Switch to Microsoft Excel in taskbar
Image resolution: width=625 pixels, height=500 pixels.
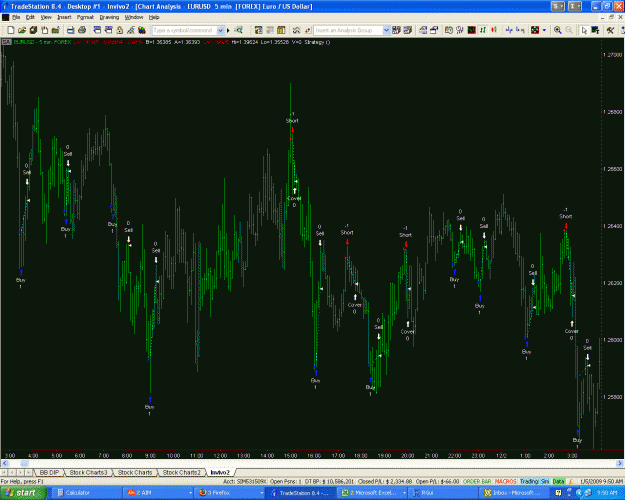pos(373,493)
